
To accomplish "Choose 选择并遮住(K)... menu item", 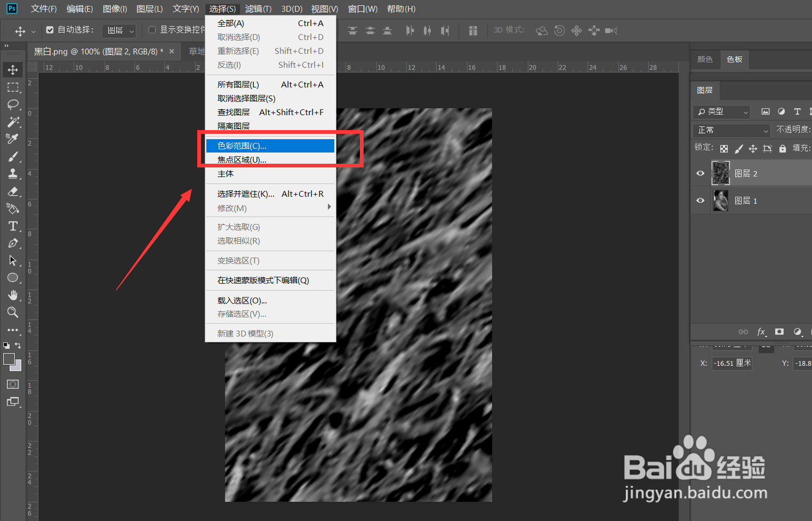I will [270, 194].
